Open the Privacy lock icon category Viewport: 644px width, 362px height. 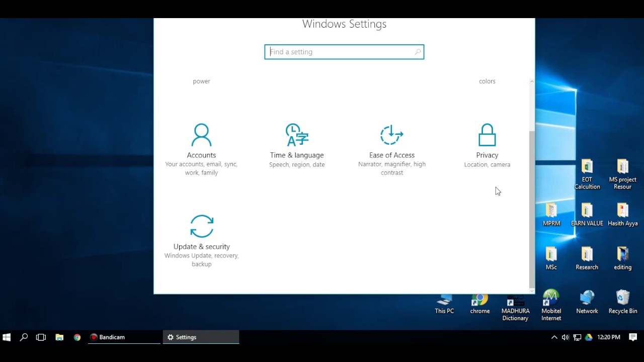tap(487, 146)
